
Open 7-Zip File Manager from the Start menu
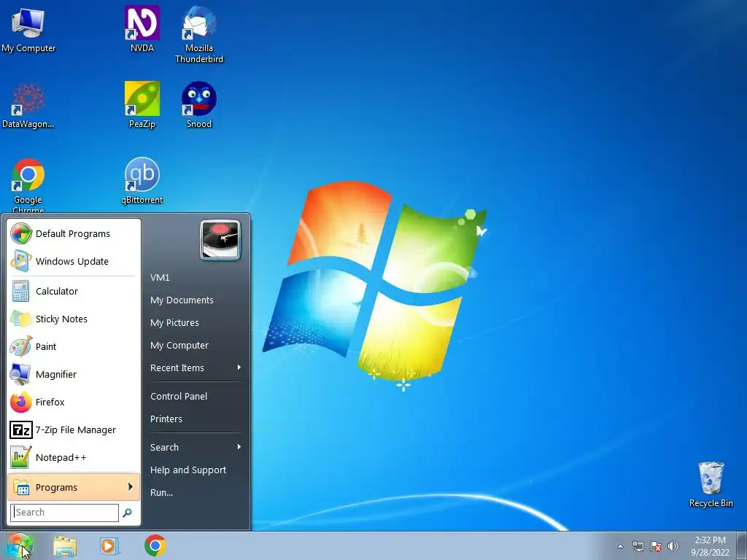[74, 429]
